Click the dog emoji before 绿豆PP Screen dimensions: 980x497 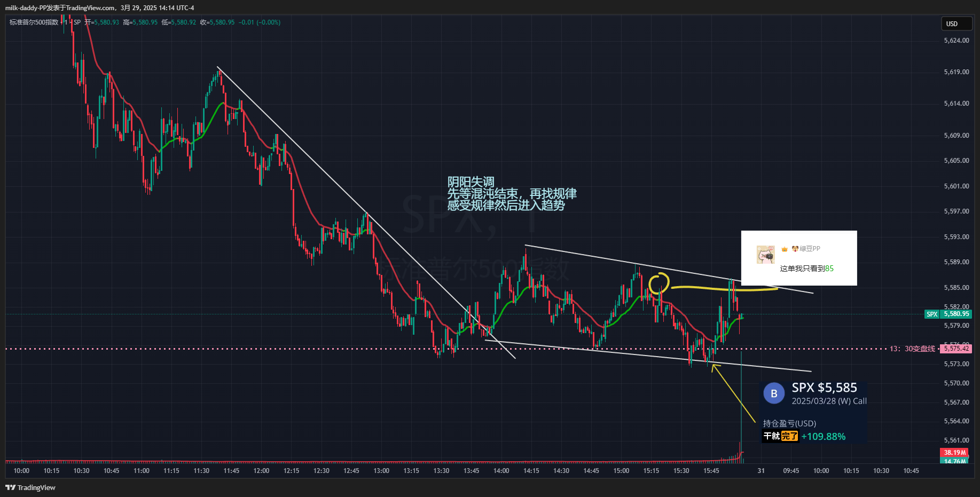point(795,249)
